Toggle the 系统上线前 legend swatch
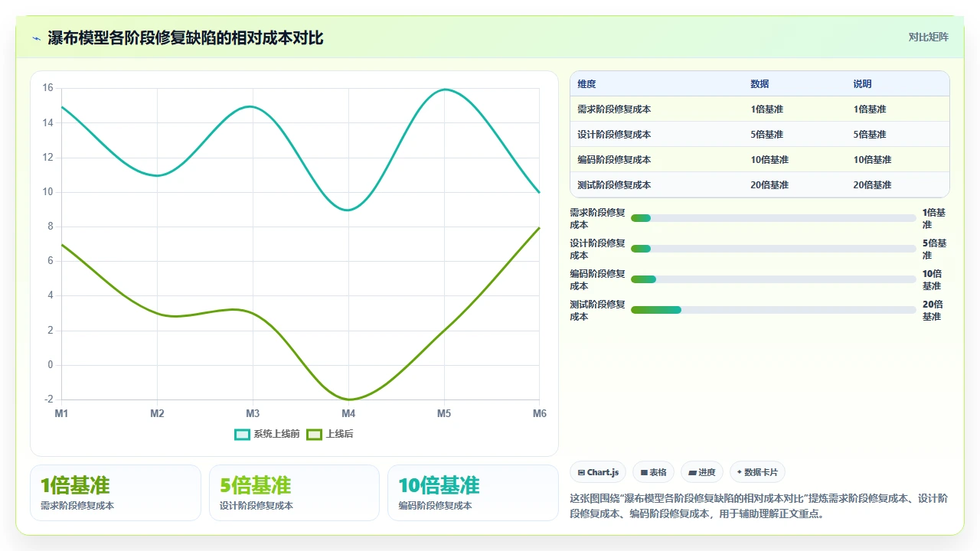 click(x=242, y=434)
